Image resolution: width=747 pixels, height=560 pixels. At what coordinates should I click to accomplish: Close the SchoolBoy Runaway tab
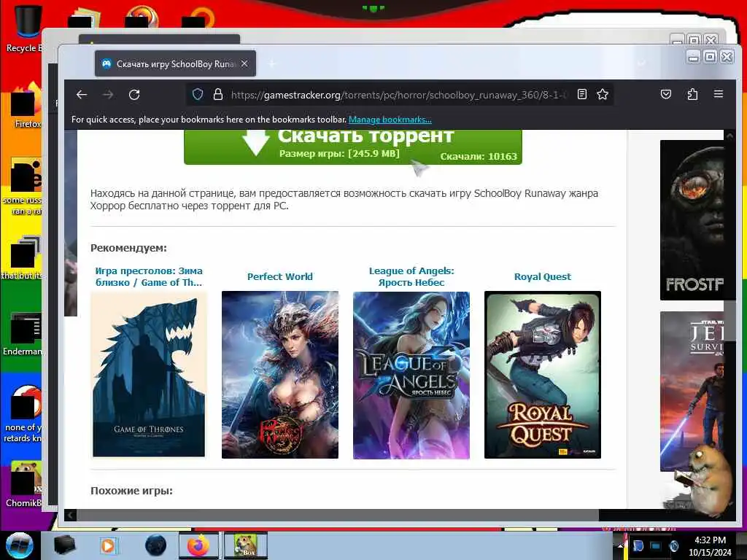244,63
